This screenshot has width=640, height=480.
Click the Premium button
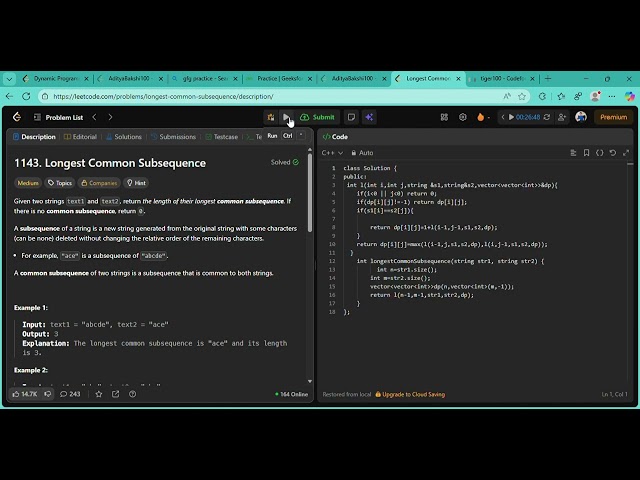click(x=613, y=117)
